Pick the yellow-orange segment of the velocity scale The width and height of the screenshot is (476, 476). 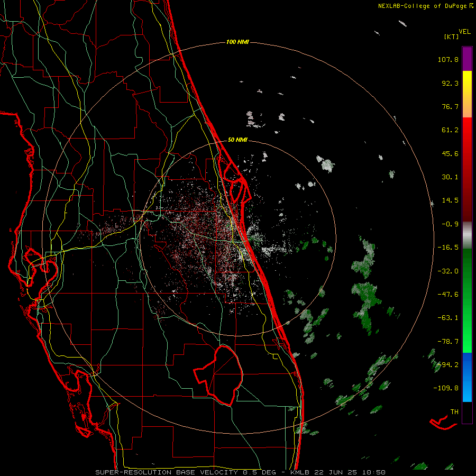pyautogui.click(x=467, y=94)
